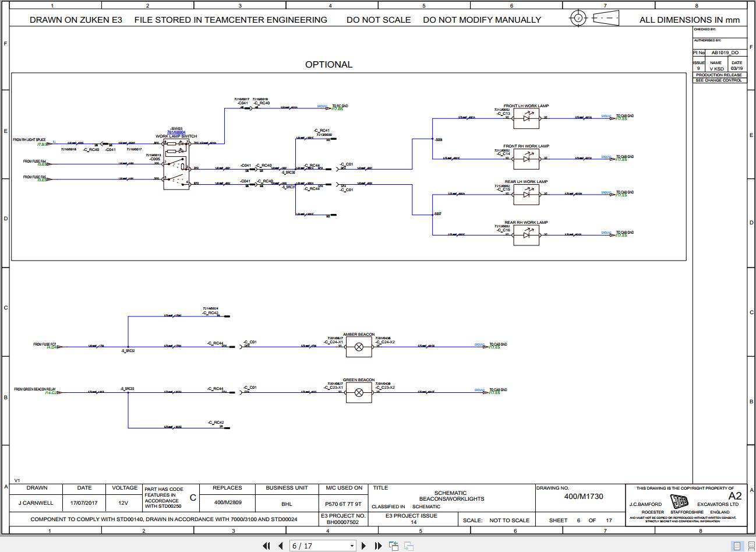The width and height of the screenshot is (756, 552).
Task: Click the previous view icon
Action: (x=394, y=546)
